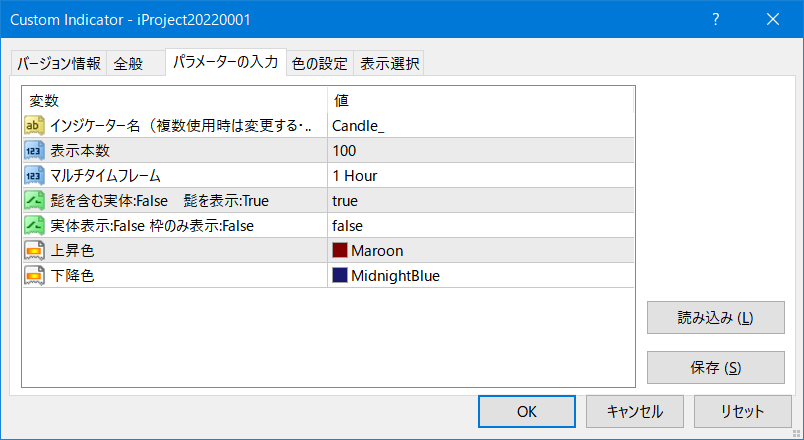Toggle the true value for 髭を表示
Viewport: 804px width, 440px height.
point(480,201)
